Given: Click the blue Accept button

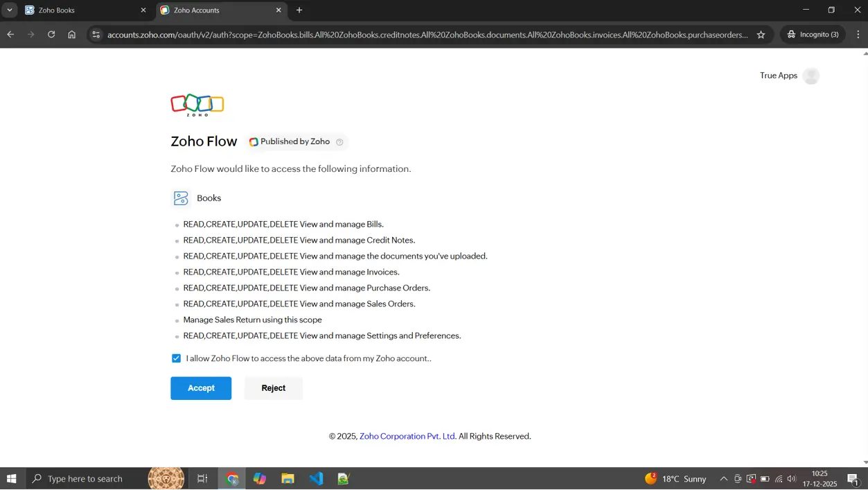Looking at the screenshot, I should (201, 388).
